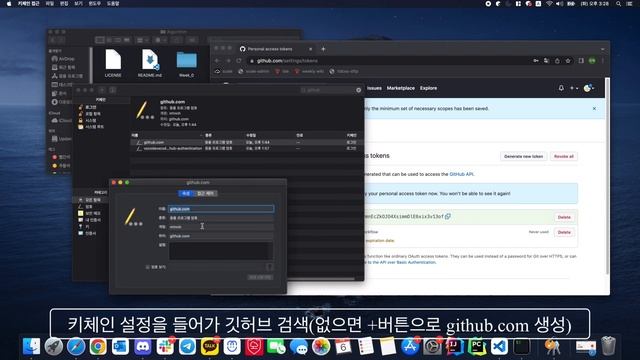Screen dimensions: 640x360
Task: Open the 편집 Edit menu
Action: coord(64,4)
